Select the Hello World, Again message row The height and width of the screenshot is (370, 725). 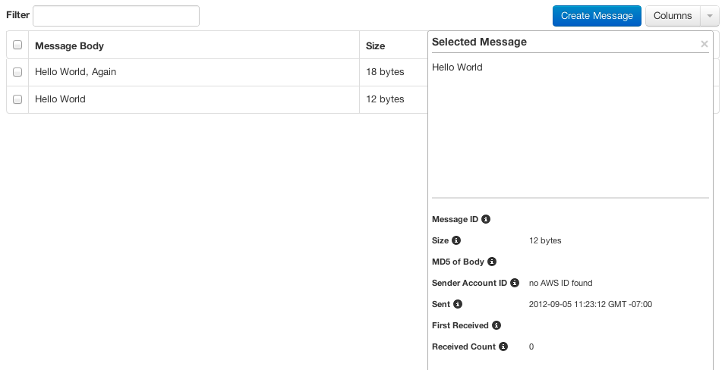pyautogui.click(x=217, y=72)
